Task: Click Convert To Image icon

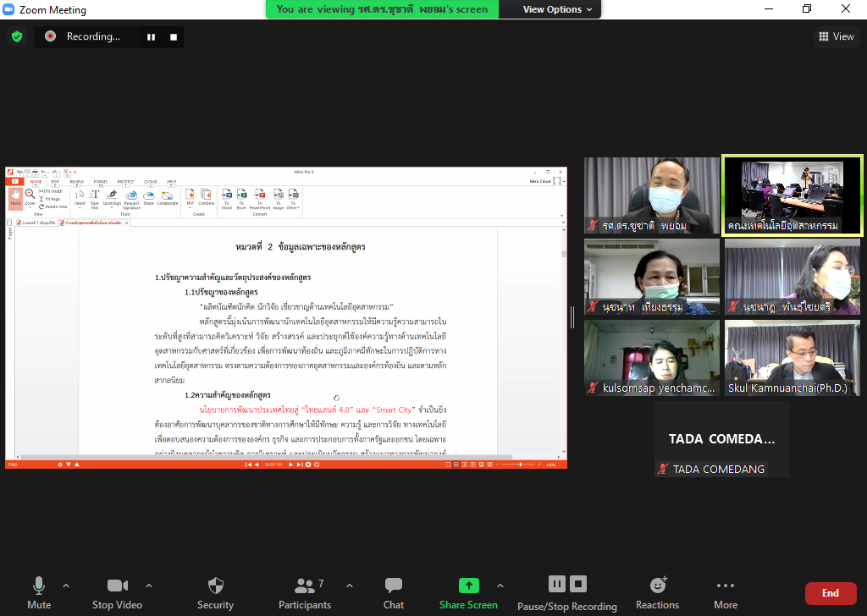Action: [x=278, y=198]
